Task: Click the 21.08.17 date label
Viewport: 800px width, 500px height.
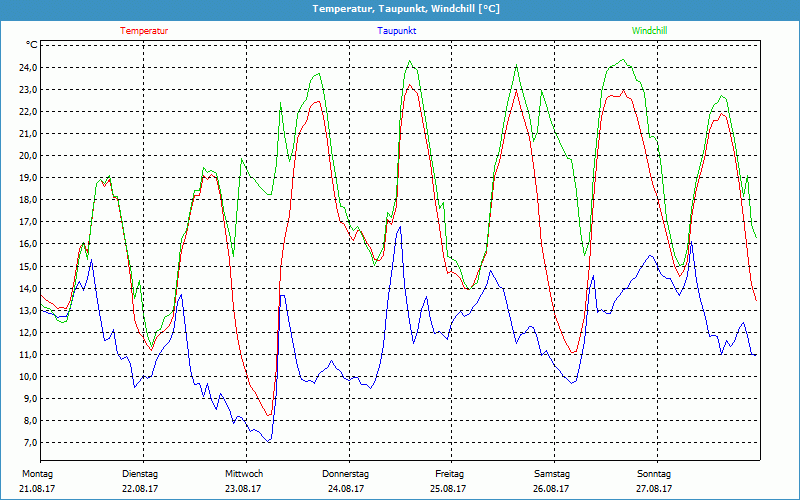Action: click(x=37, y=489)
